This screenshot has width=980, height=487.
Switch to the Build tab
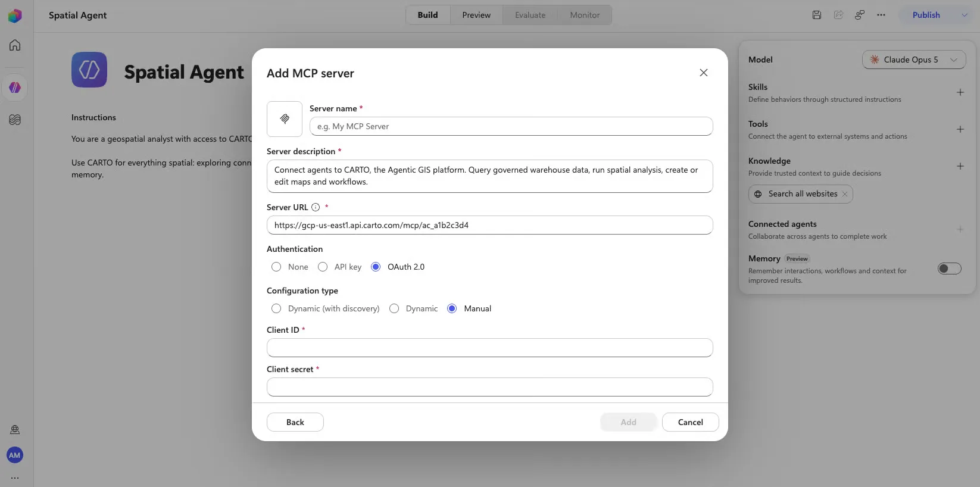(427, 15)
